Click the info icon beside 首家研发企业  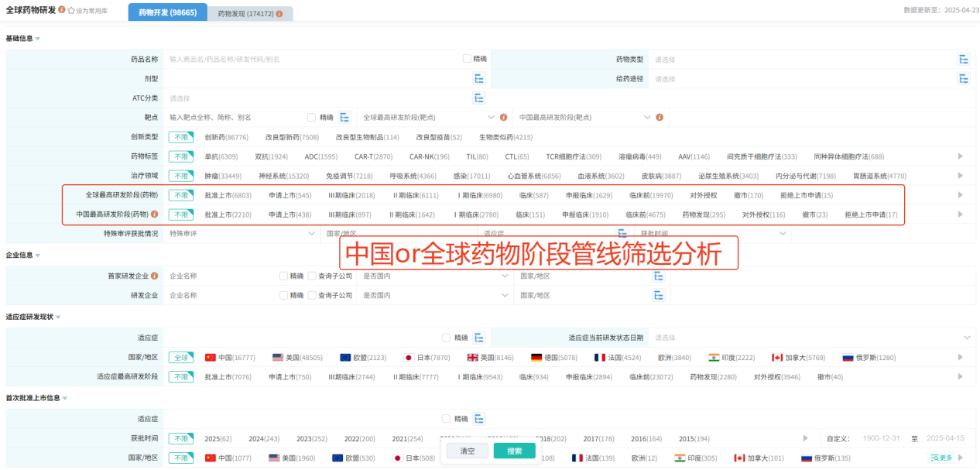(155, 276)
